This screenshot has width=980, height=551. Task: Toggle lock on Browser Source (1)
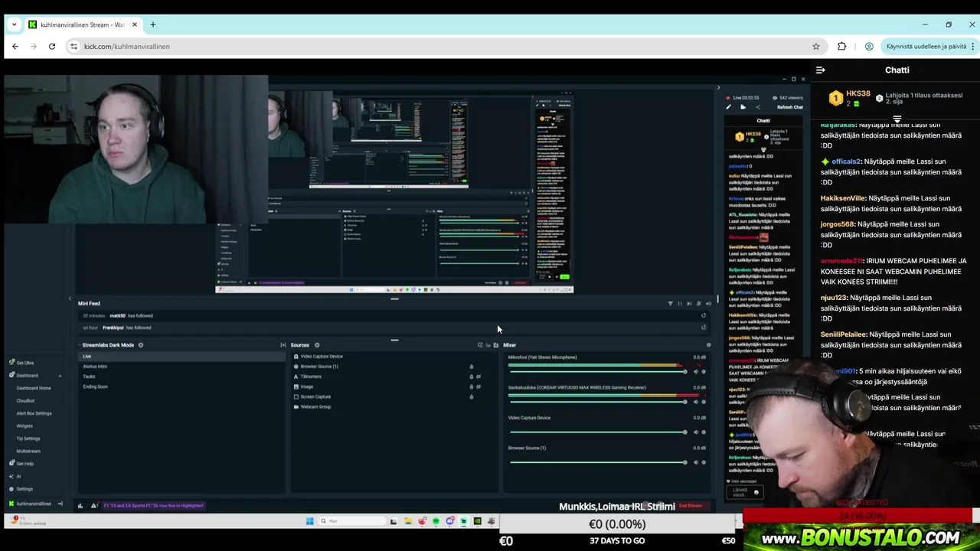tap(472, 367)
